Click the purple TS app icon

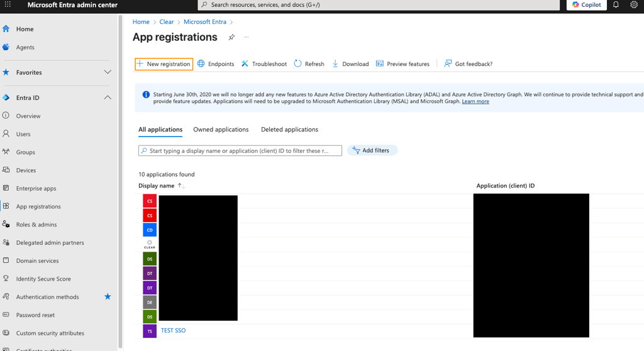pyautogui.click(x=150, y=331)
